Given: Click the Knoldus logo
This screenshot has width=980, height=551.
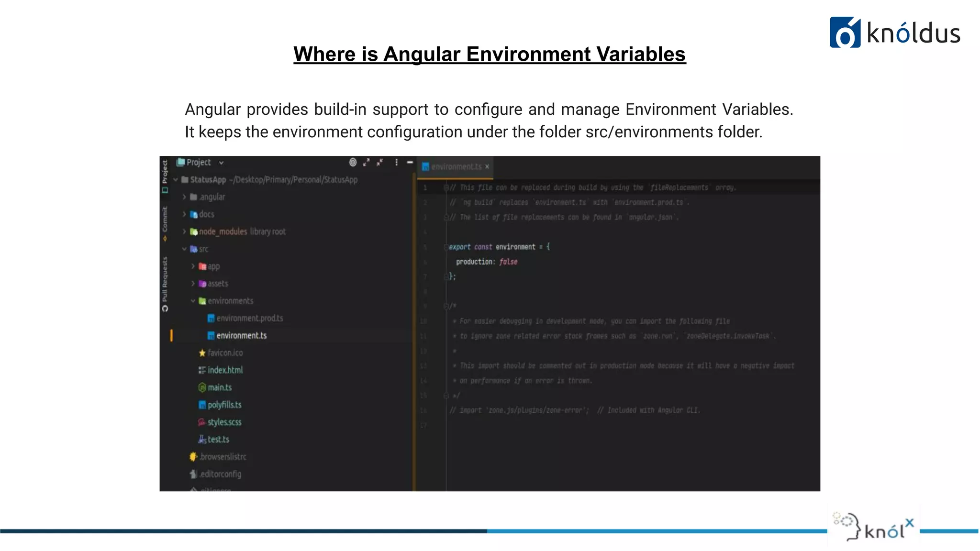Looking at the screenshot, I should 894,33.
